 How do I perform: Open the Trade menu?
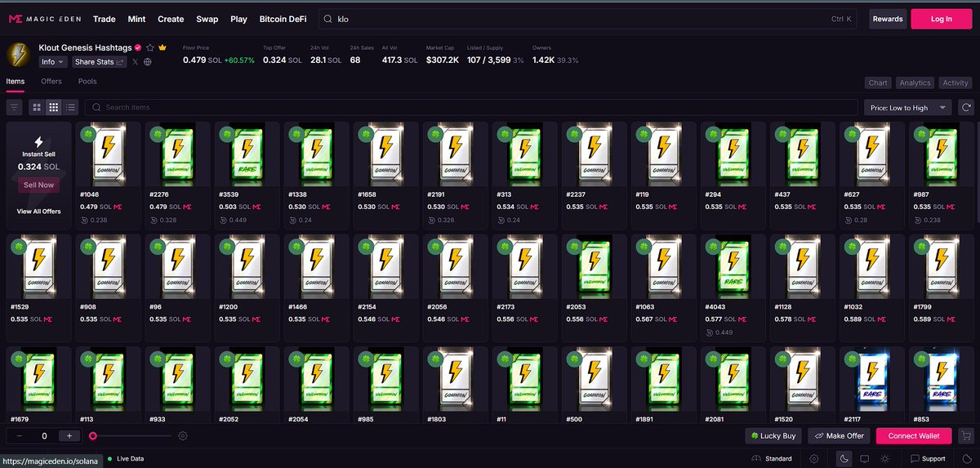coord(104,19)
